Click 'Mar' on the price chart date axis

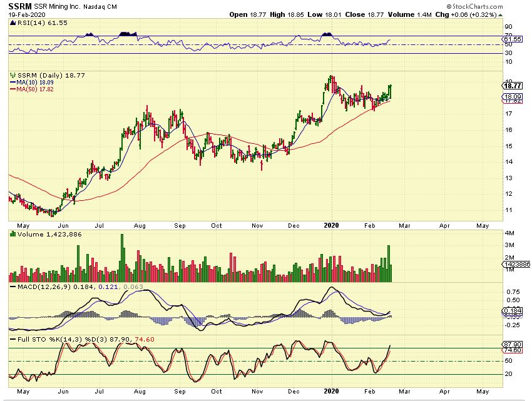(404, 226)
